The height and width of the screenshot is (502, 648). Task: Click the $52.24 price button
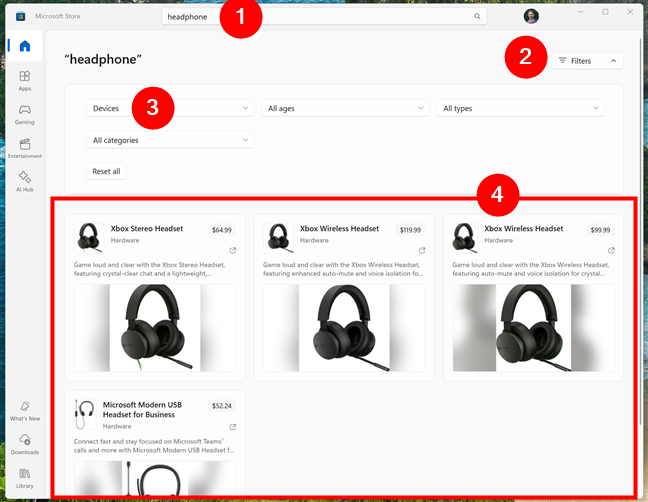point(222,406)
